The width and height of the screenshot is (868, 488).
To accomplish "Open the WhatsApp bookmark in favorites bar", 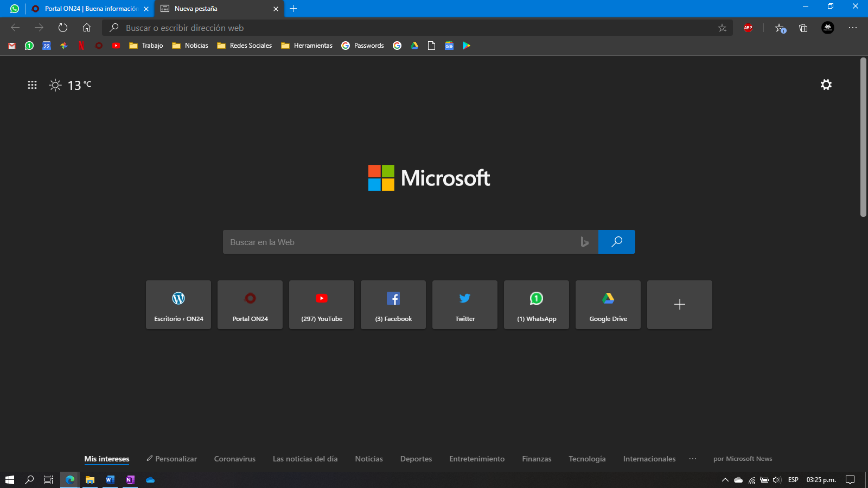I will tap(29, 46).
